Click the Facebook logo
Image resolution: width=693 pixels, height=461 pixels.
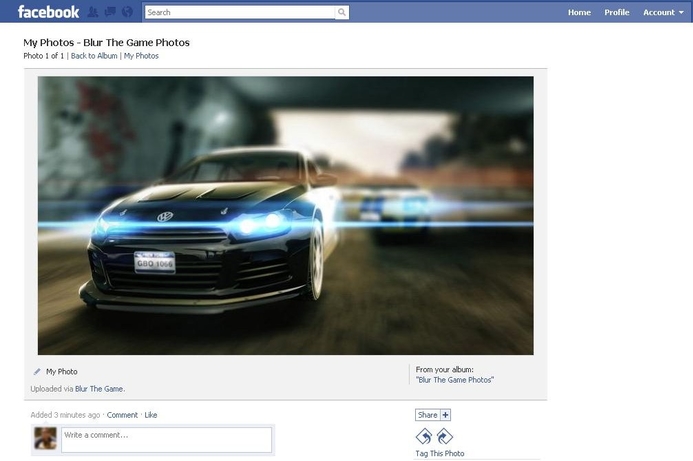tap(48, 12)
